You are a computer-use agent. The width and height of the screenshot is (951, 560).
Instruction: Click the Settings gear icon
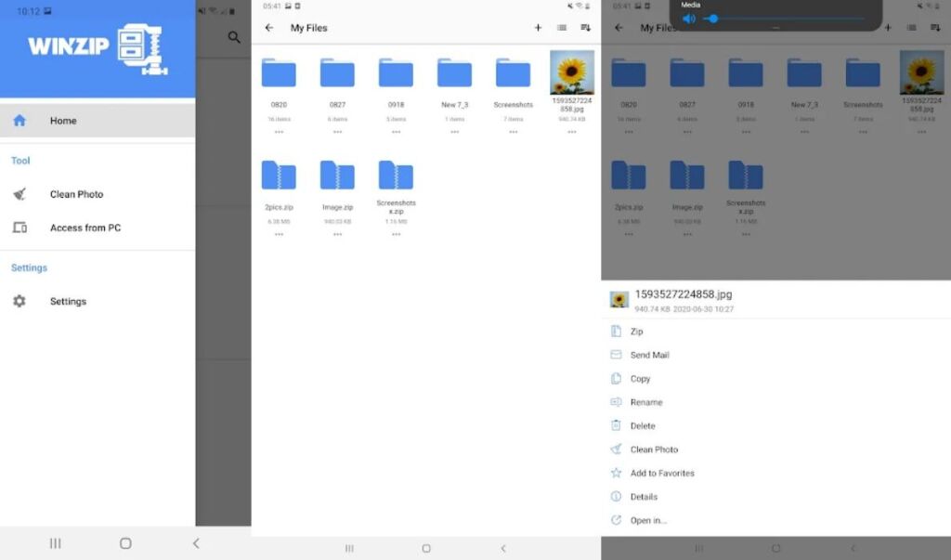tap(20, 301)
